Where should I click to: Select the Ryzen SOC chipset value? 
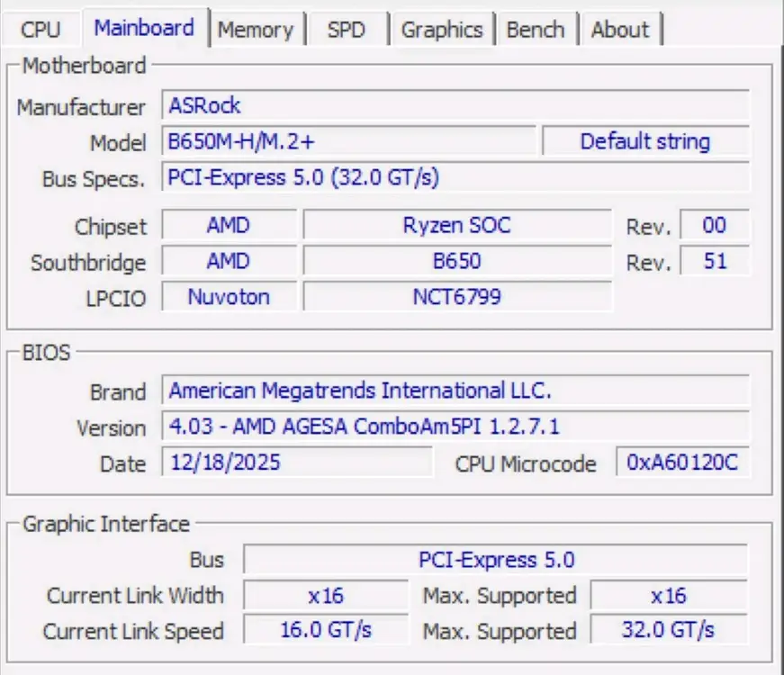(457, 225)
